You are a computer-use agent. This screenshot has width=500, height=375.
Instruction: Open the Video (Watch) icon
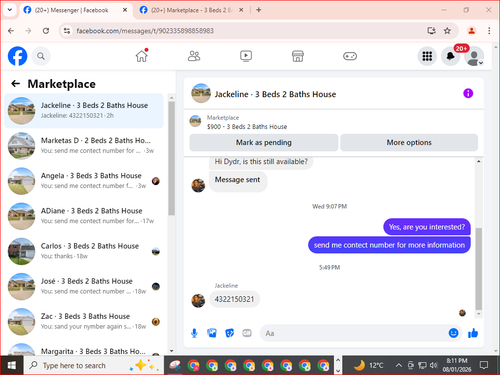246,56
